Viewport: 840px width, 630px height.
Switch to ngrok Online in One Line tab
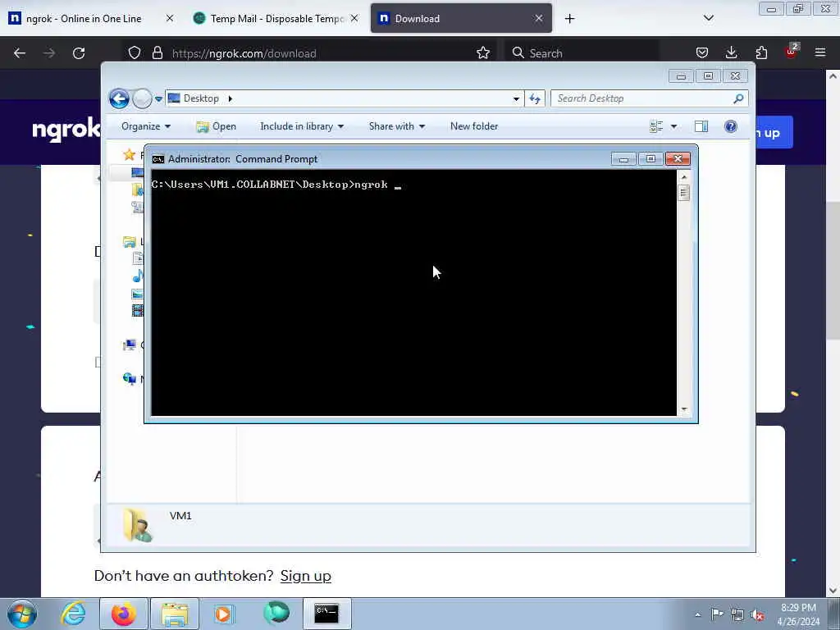click(x=84, y=18)
